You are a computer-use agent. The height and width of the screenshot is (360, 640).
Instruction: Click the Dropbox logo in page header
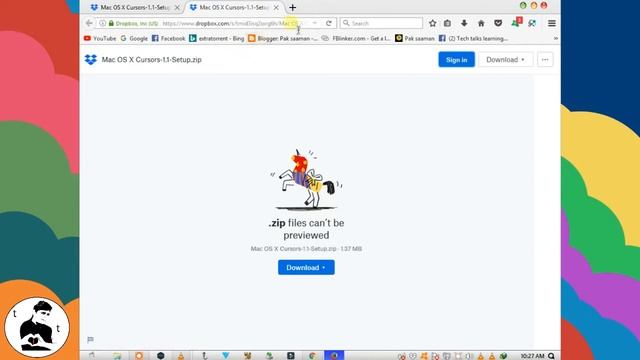tap(91, 60)
